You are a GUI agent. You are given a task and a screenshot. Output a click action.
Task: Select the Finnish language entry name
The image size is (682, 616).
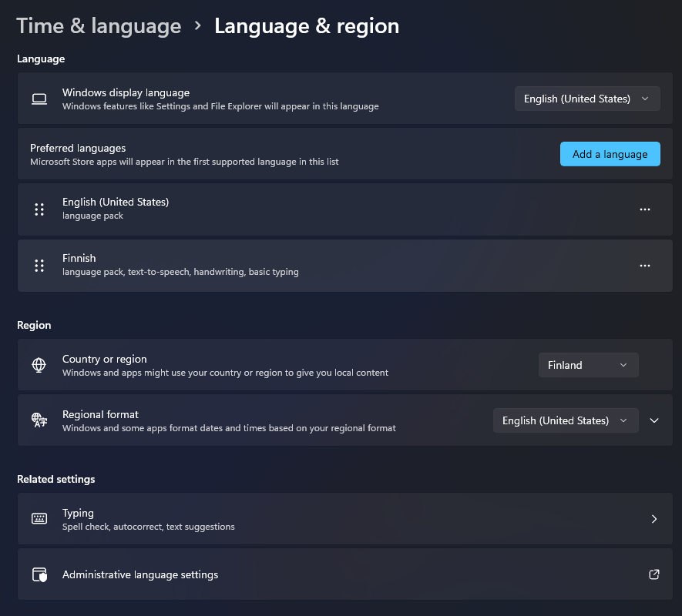click(x=79, y=258)
